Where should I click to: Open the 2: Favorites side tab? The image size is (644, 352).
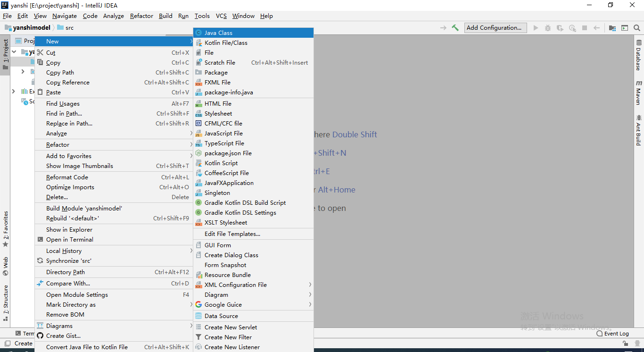[5, 229]
